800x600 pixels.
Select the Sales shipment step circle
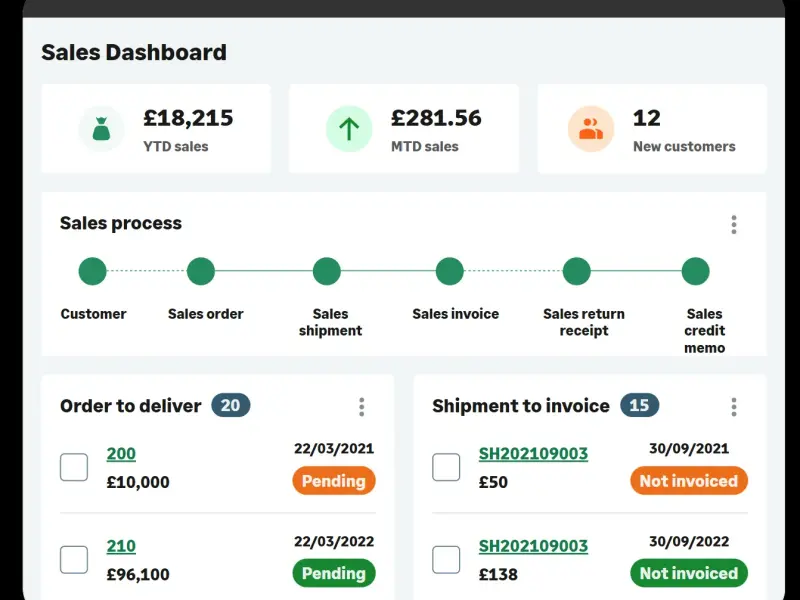(x=327, y=271)
